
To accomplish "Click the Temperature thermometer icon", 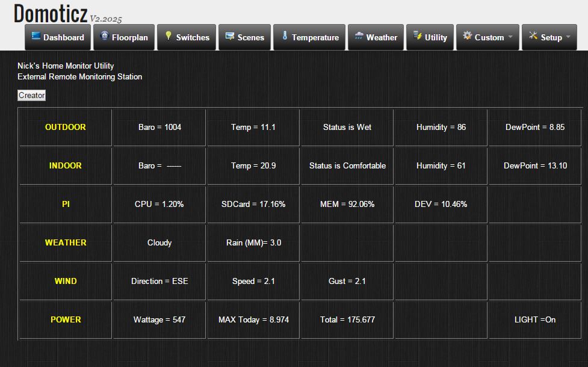I will click(x=285, y=35).
